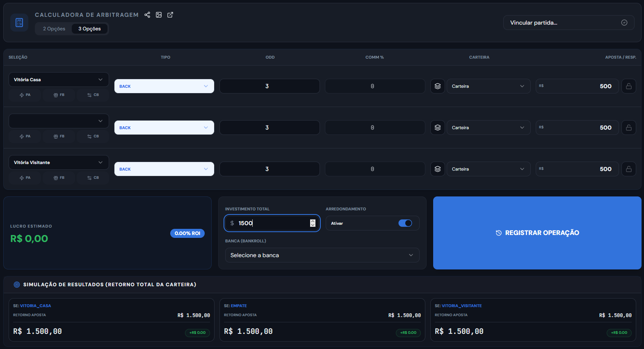Open the BACK type dropdown for Vitória Casa

click(x=164, y=86)
